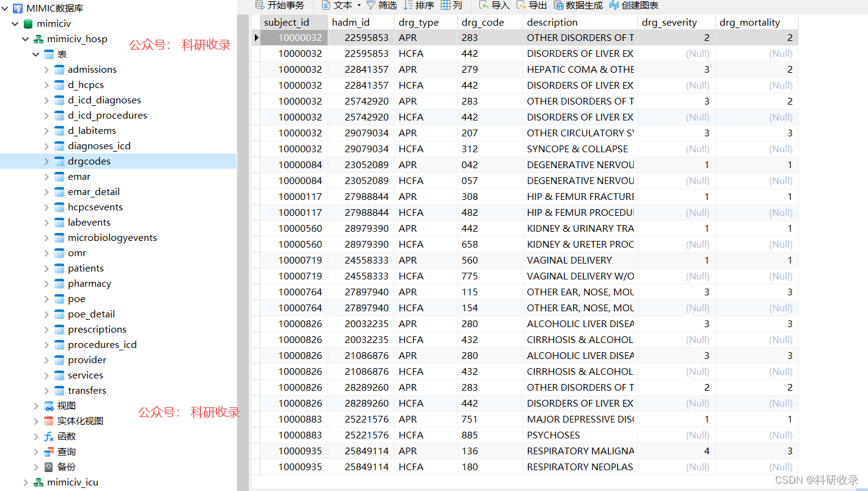Expand the patients table node
This screenshot has width=868, height=491.
pos(46,268)
